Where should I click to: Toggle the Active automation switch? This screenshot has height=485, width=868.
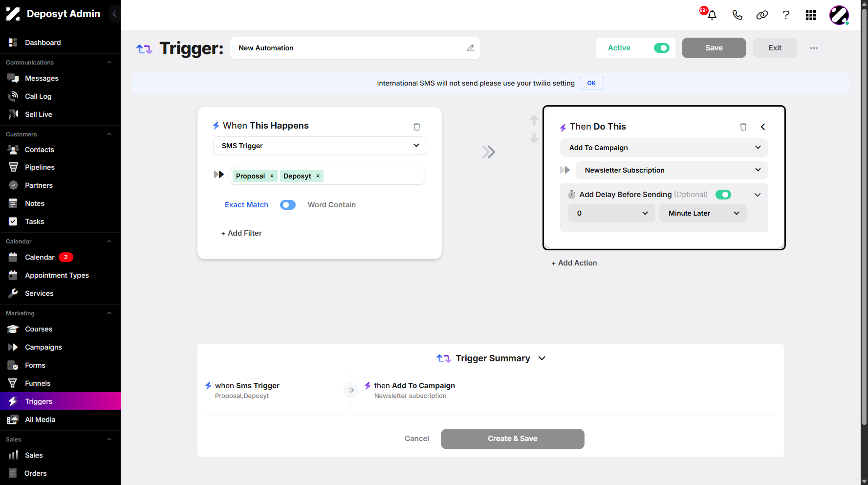[x=661, y=48]
